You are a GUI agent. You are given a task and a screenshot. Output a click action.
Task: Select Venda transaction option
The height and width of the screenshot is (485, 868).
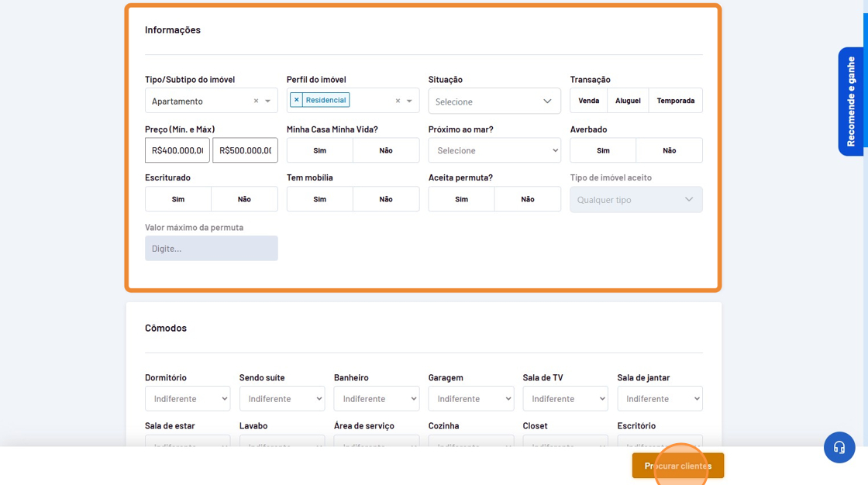tap(588, 101)
